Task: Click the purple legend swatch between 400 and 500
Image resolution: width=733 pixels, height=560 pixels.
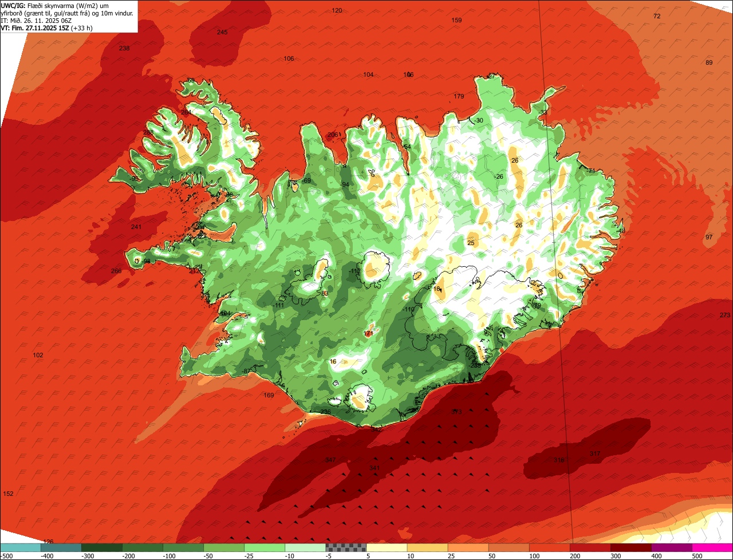Action: coord(672,547)
